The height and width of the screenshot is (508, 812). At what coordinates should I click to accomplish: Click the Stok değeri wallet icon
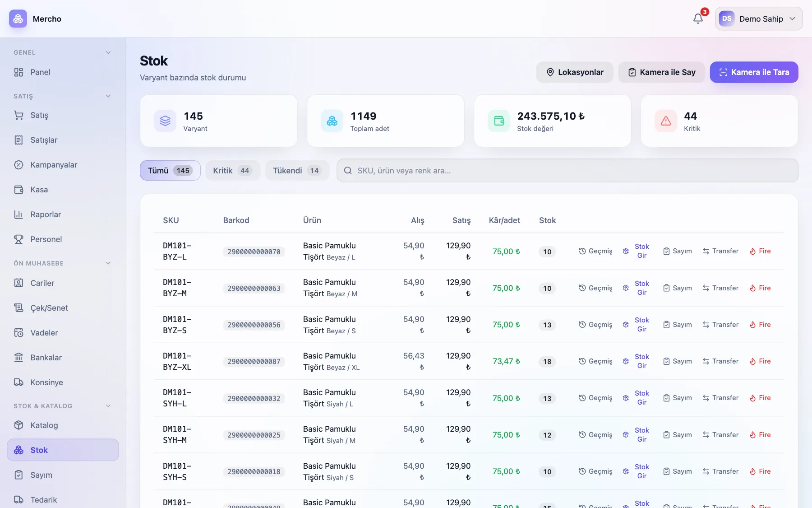(499, 121)
